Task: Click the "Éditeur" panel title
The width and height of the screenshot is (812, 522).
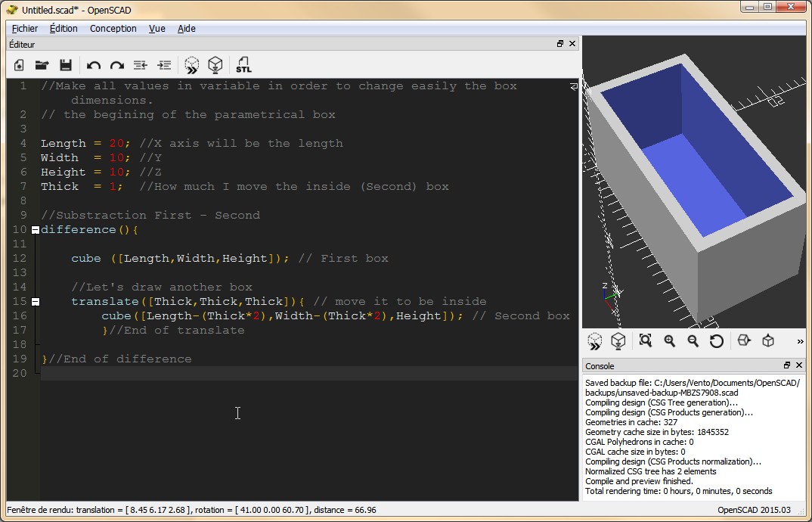Action: [22, 44]
